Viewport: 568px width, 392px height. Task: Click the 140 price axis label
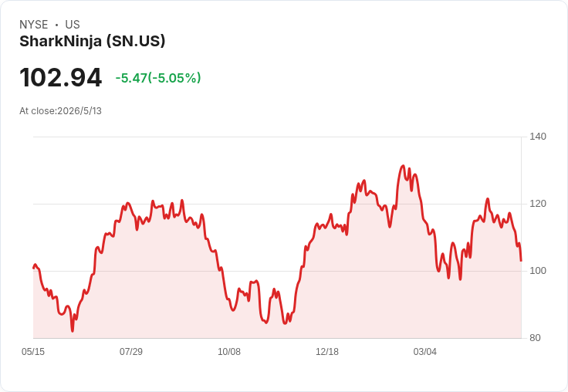coord(538,137)
